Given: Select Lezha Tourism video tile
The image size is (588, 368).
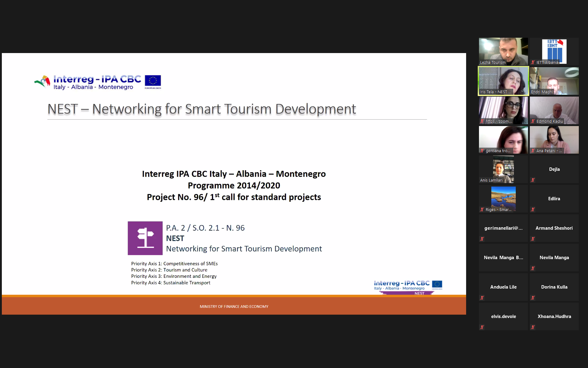Looking at the screenshot, I should 503,51.
